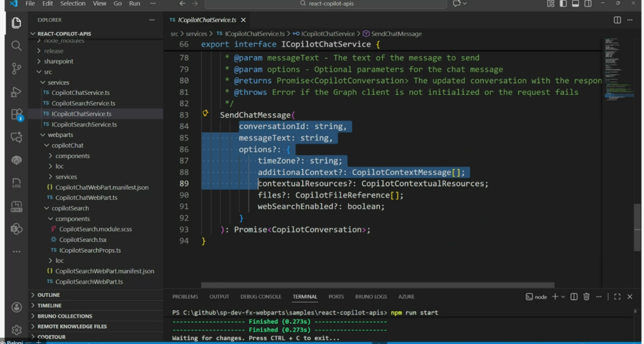644x344 pixels.
Task: Maximize the terminal panel size
Action: 618,297
